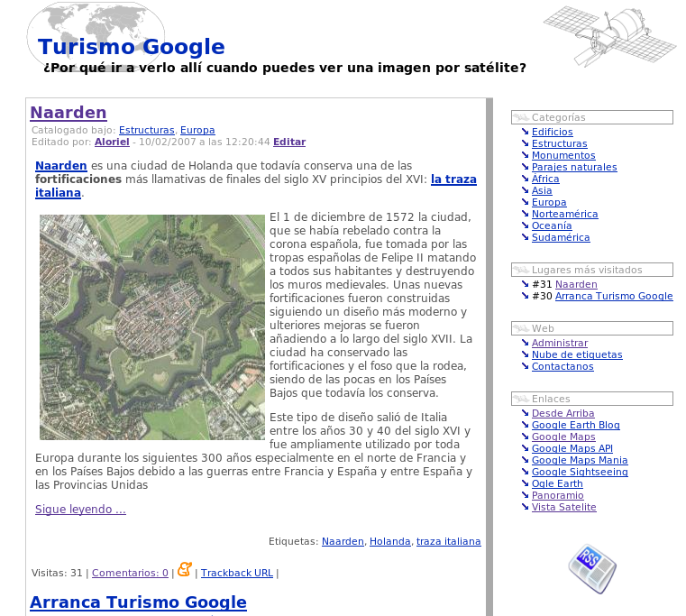
Task: Click 'Sigue leyendo ...' to read more
Action: point(80,510)
